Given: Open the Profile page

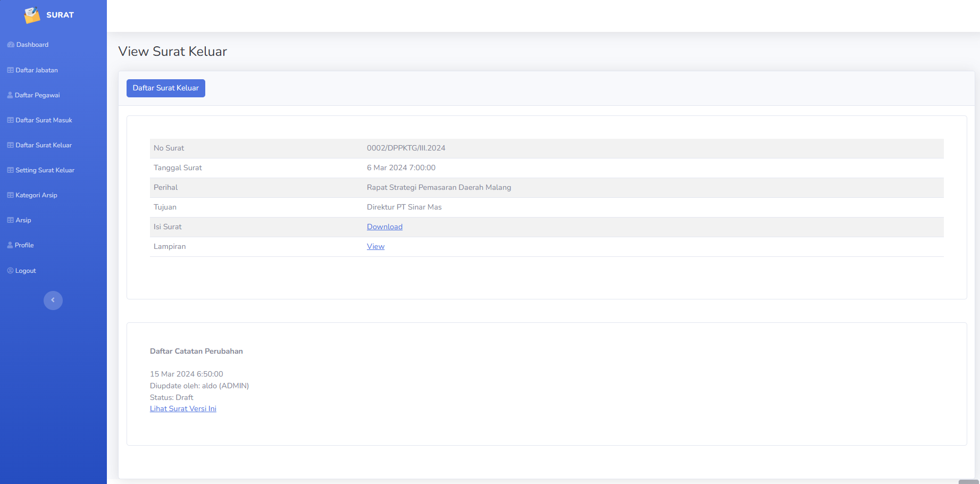Looking at the screenshot, I should (24, 245).
